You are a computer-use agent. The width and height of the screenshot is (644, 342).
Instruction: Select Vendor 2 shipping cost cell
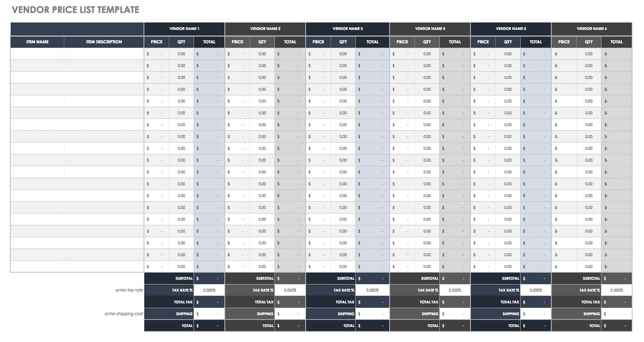[x=290, y=314]
